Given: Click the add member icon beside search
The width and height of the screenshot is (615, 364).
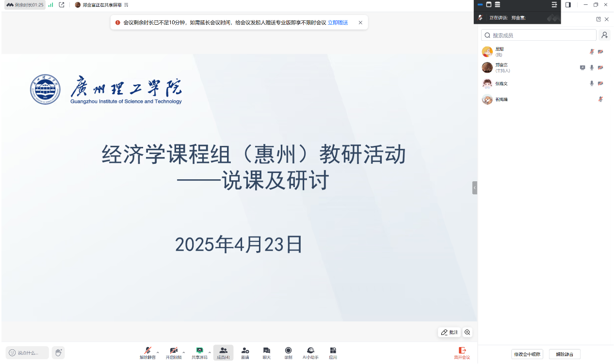Looking at the screenshot, I should pyautogui.click(x=604, y=35).
